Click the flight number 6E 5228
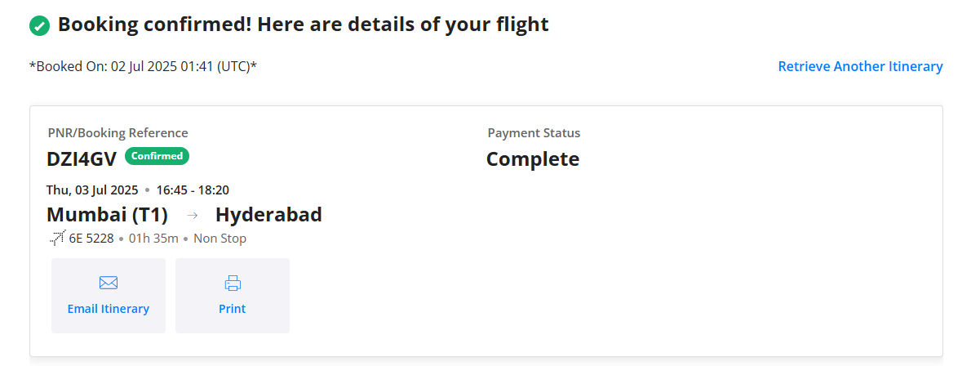Viewport: 980px width, 366px height. 91,239
